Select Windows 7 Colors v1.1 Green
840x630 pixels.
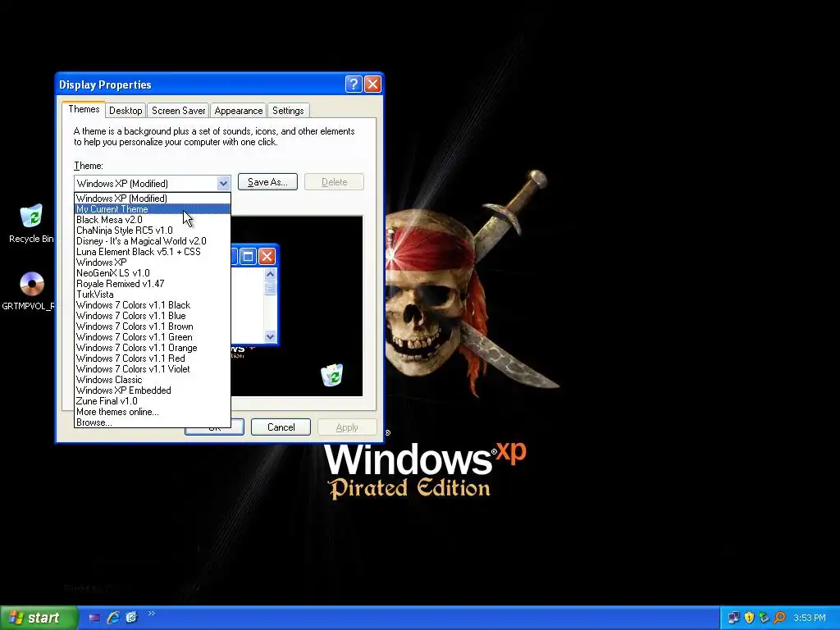click(x=152, y=337)
